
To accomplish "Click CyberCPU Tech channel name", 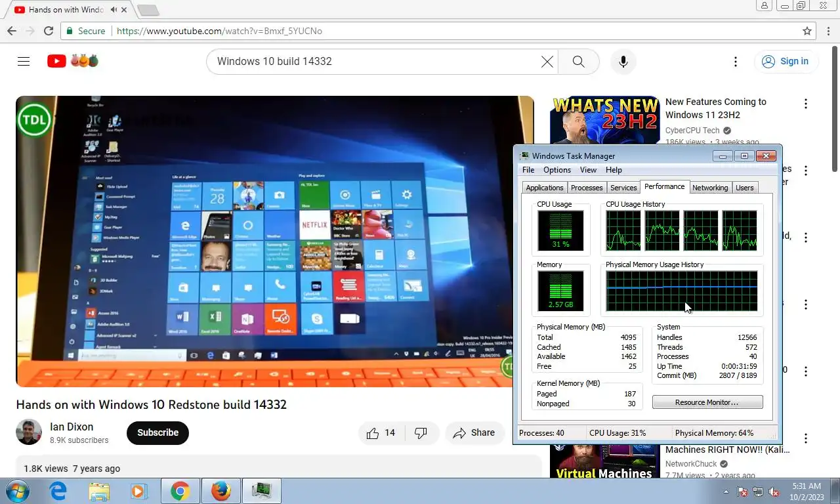I will (692, 131).
